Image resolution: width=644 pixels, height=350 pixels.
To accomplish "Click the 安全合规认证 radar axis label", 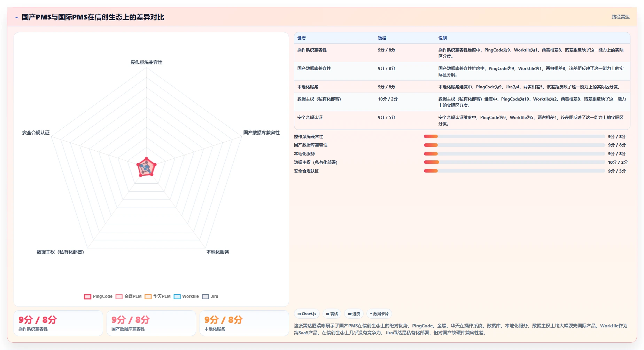I will click(36, 133).
